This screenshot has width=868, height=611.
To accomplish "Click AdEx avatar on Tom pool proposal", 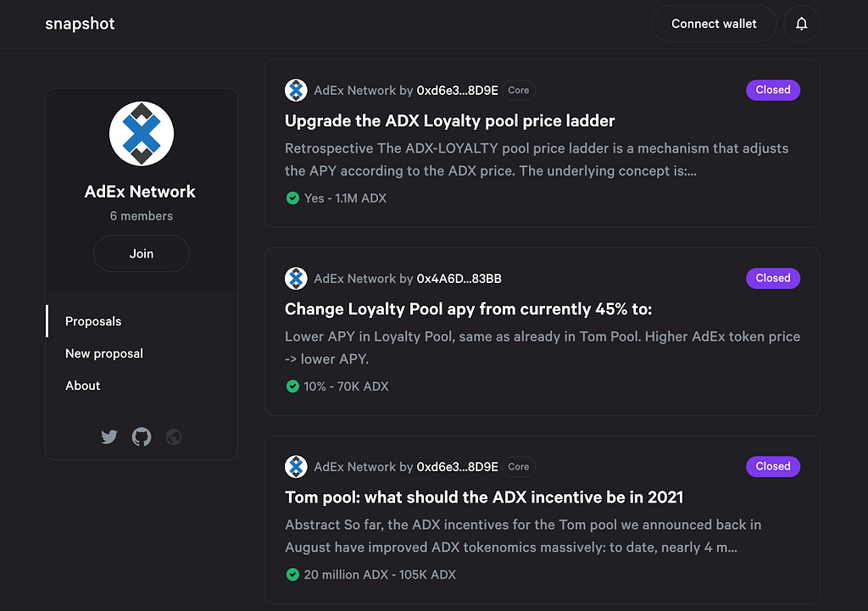I will coord(296,467).
